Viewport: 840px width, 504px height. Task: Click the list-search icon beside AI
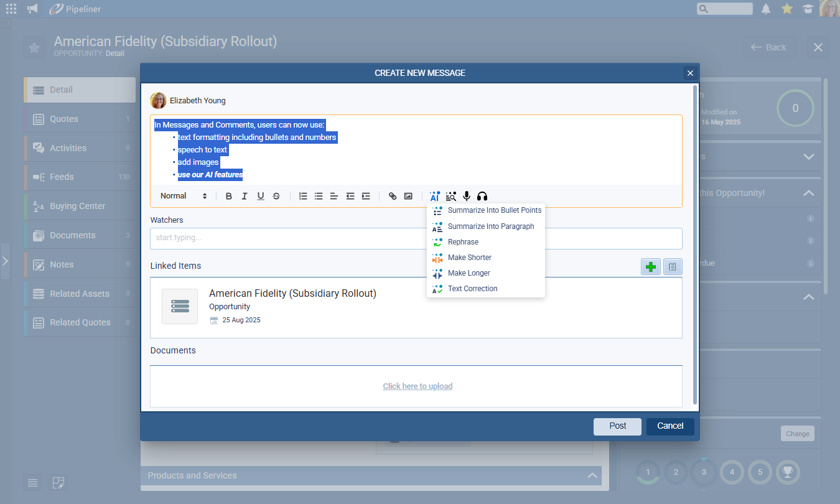point(451,196)
